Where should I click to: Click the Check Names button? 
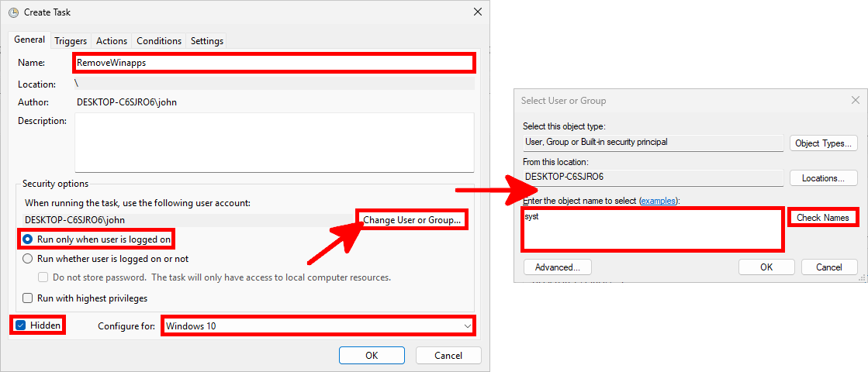click(x=823, y=218)
